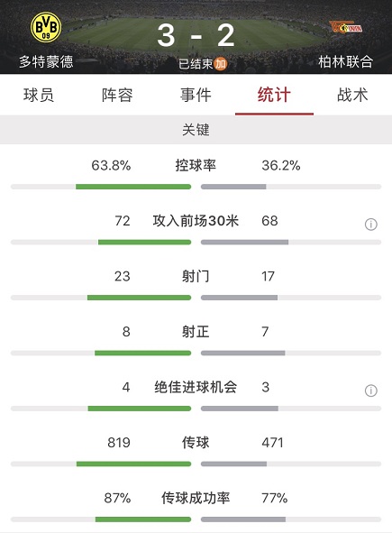
Task: Tap the 已结束 match status text
Action: [196, 63]
